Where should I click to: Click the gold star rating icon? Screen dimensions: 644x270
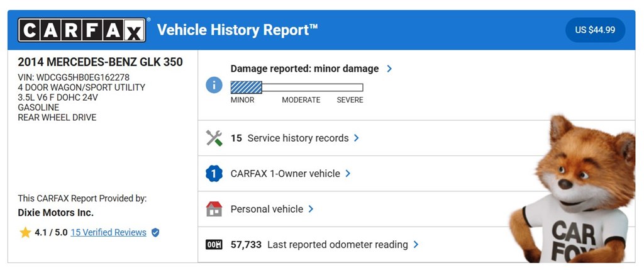(25, 233)
